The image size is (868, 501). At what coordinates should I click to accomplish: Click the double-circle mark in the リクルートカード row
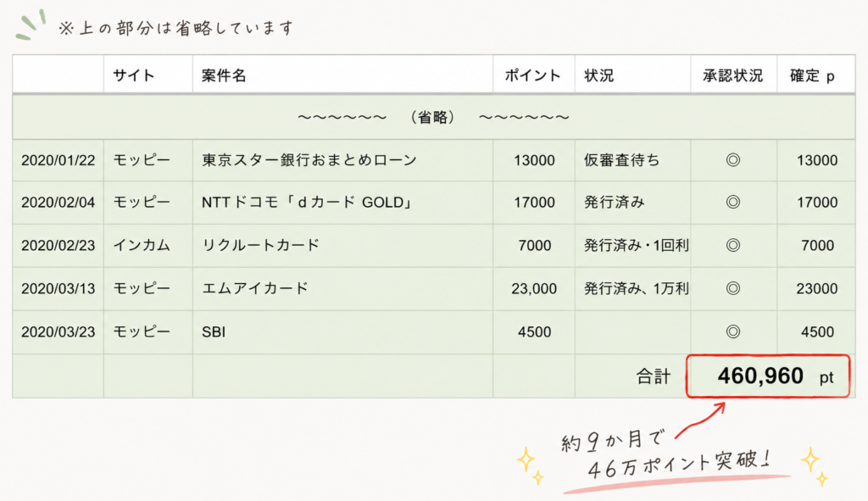pos(733,245)
